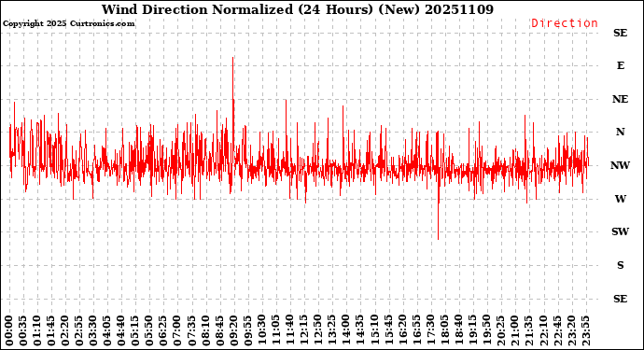Screen dimensions: 644x350
Task: Click the 03:30 time label
Action: tap(93, 330)
